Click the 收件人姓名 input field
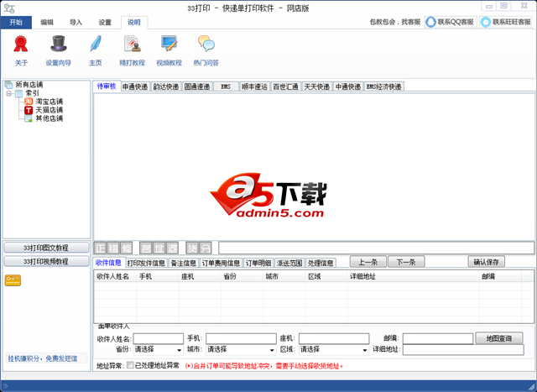Screen dimensions: 537x392 pos(159,338)
